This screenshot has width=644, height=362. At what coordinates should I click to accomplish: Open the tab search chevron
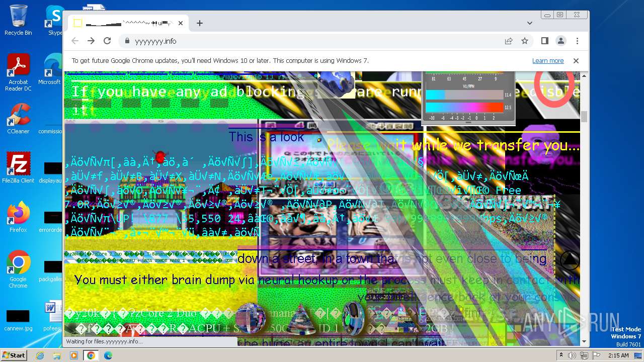point(529,23)
